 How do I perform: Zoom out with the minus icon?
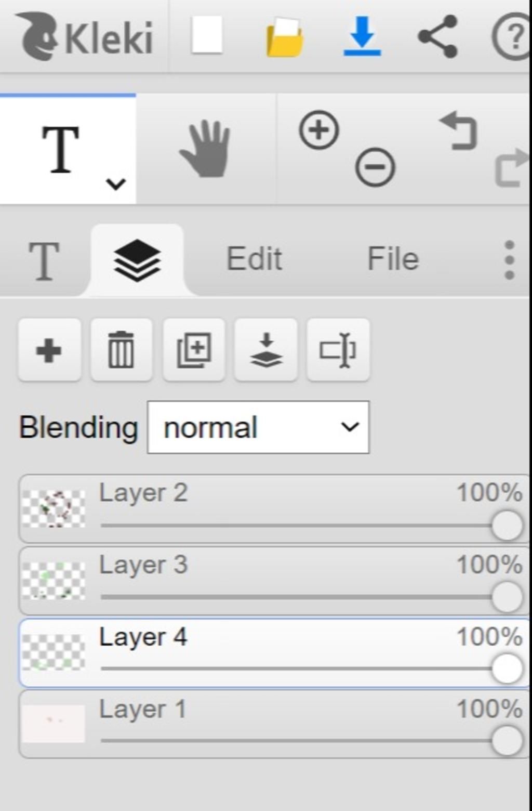point(375,167)
